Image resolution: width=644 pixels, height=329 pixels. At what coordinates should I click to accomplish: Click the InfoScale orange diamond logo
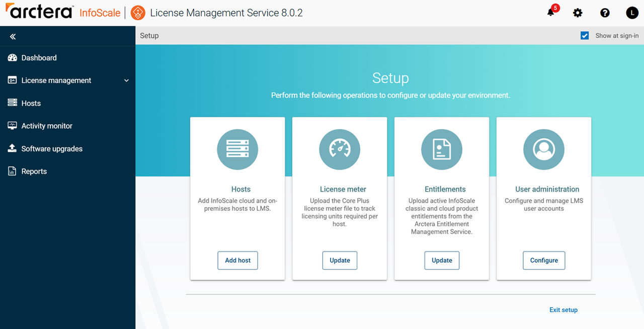click(138, 13)
